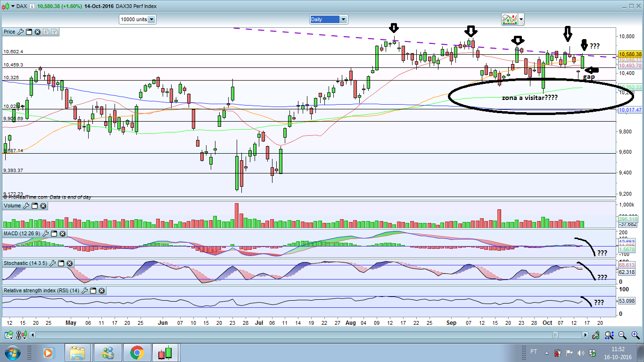Select the MACD (12 26 9) label

pos(22,234)
